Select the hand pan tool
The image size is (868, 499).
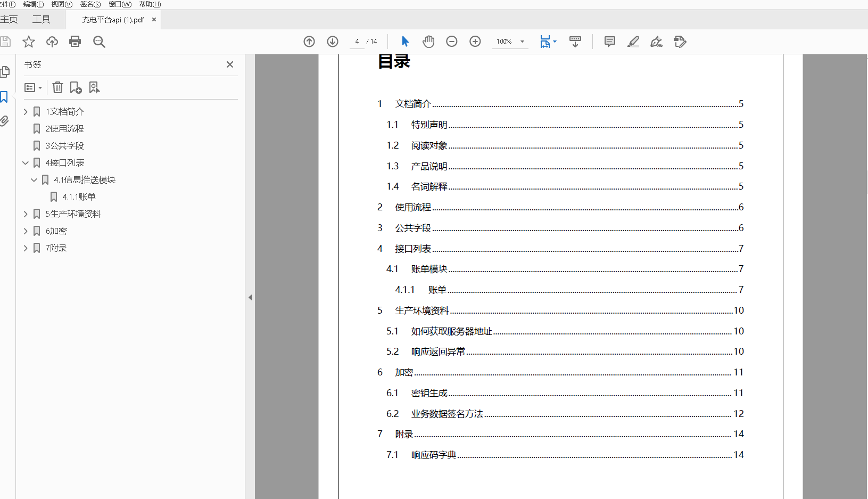428,42
